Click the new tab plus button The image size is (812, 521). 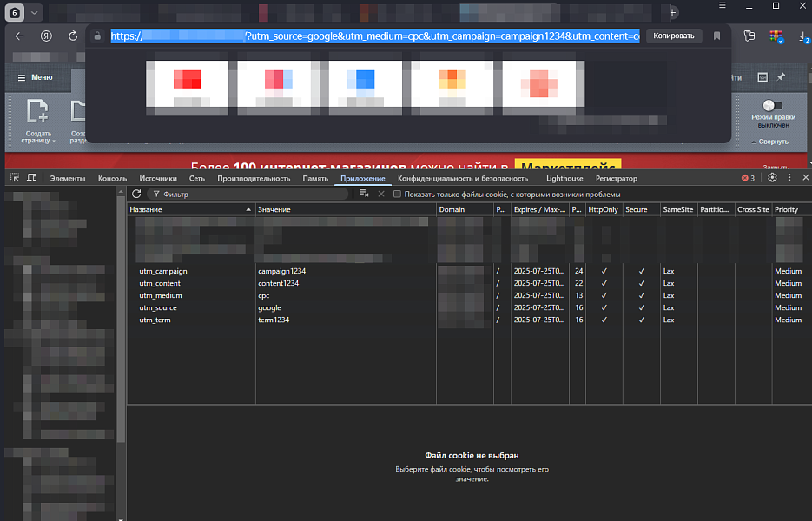coord(674,11)
